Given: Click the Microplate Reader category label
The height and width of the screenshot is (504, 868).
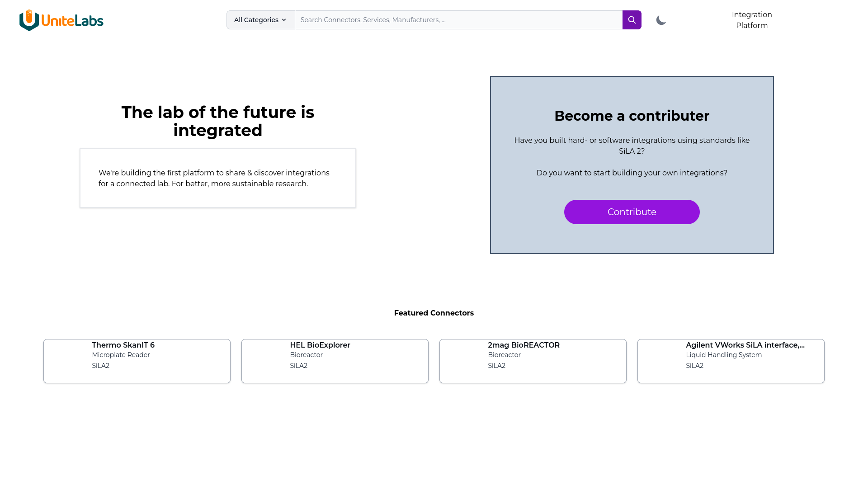Looking at the screenshot, I should [x=121, y=355].
